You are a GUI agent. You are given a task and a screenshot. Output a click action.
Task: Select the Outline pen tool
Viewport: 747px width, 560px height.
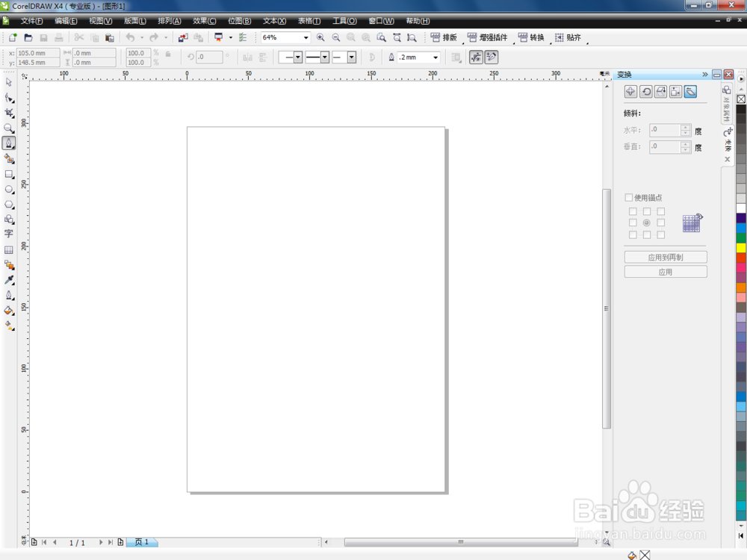pyautogui.click(x=9, y=296)
